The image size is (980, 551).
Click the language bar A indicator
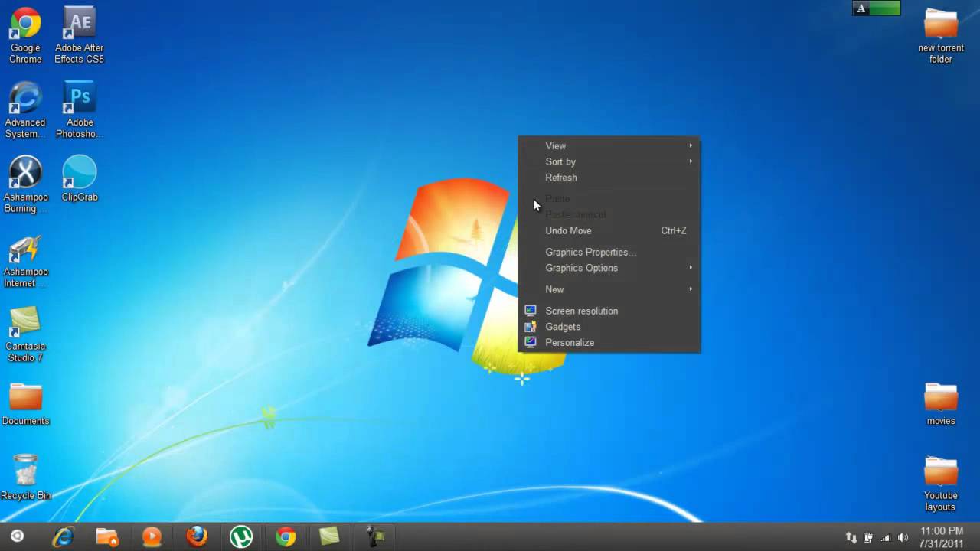coord(861,8)
